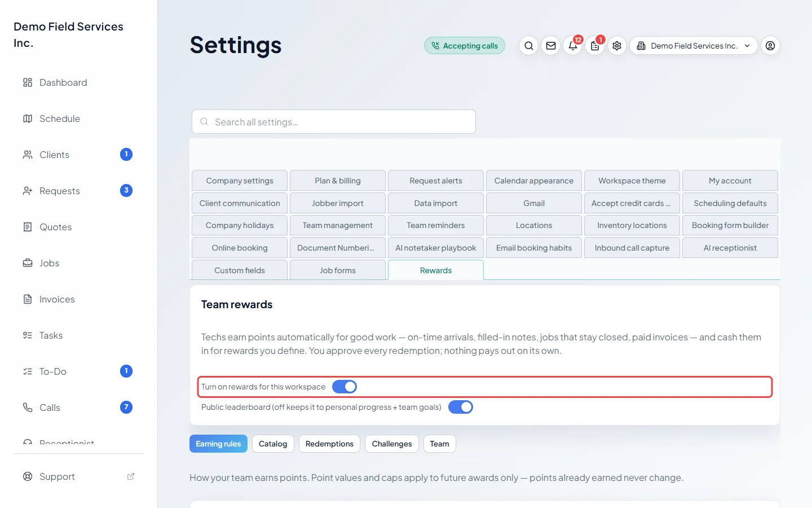Select the Challenges tab

[392, 444]
